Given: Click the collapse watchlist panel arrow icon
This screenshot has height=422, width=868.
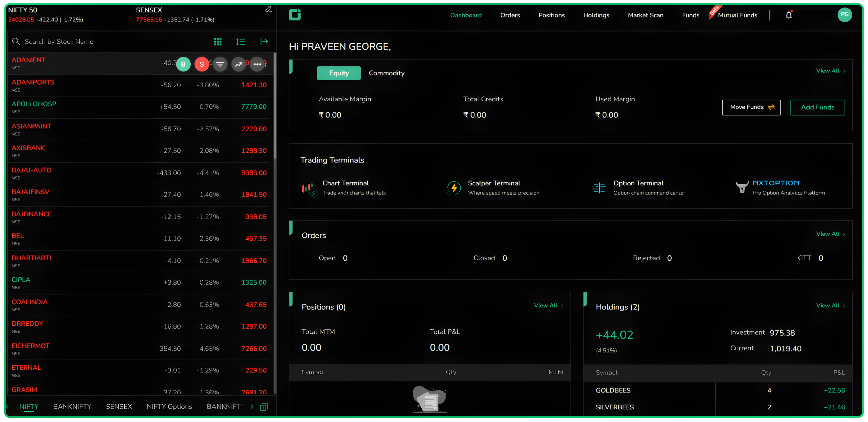Looking at the screenshot, I should [x=264, y=42].
